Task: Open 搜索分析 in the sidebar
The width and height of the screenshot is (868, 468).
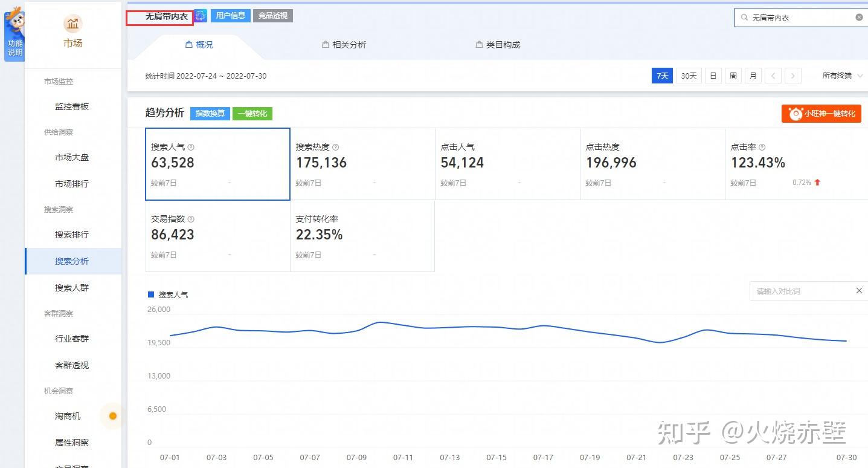Action: 72,261
